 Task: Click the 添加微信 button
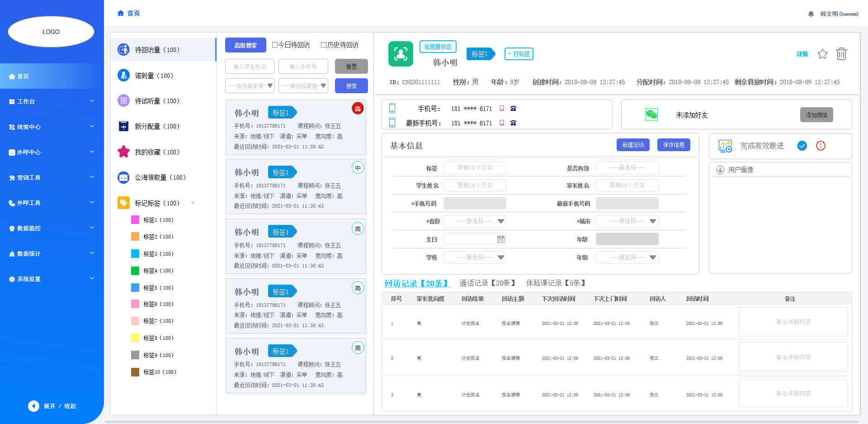pyautogui.click(x=816, y=115)
